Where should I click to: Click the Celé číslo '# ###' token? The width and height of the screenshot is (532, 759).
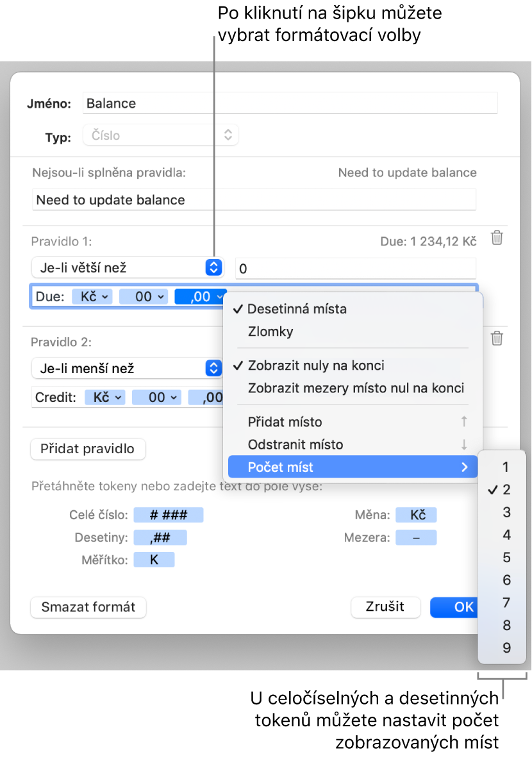167,515
